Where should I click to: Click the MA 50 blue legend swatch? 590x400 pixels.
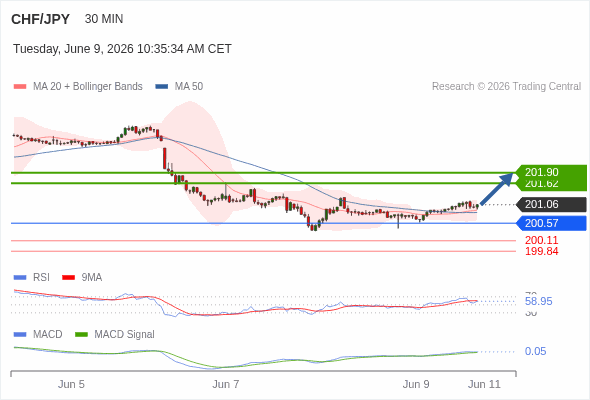pyautogui.click(x=162, y=87)
